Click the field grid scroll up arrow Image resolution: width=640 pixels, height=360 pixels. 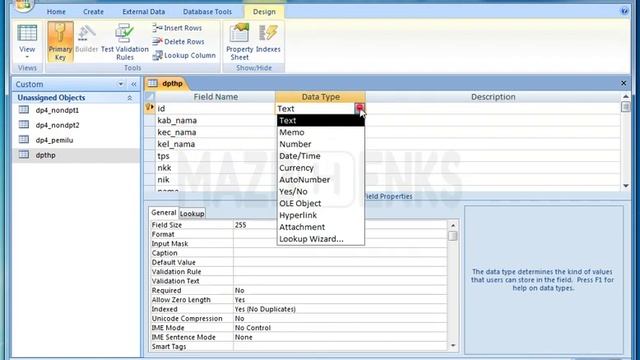[626, 96]
